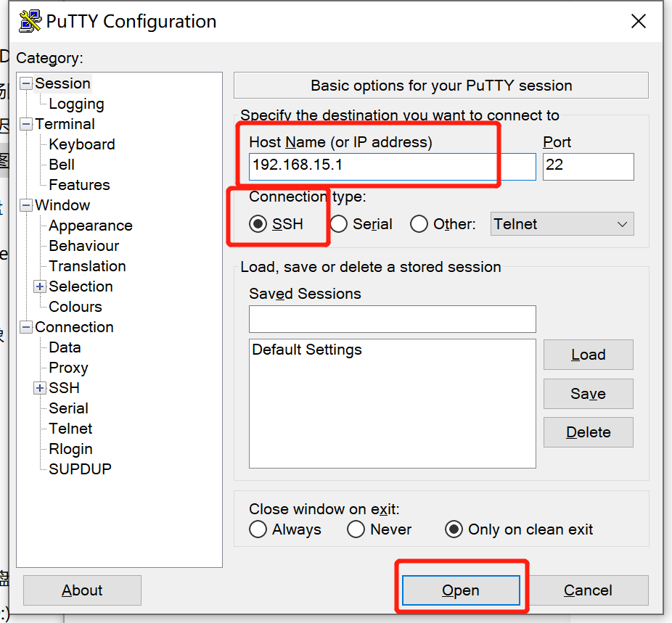The height and width of the screenshot is (623, 672).
Task: Open the Telnet protocol dropdown
Action: coord(562,224)
